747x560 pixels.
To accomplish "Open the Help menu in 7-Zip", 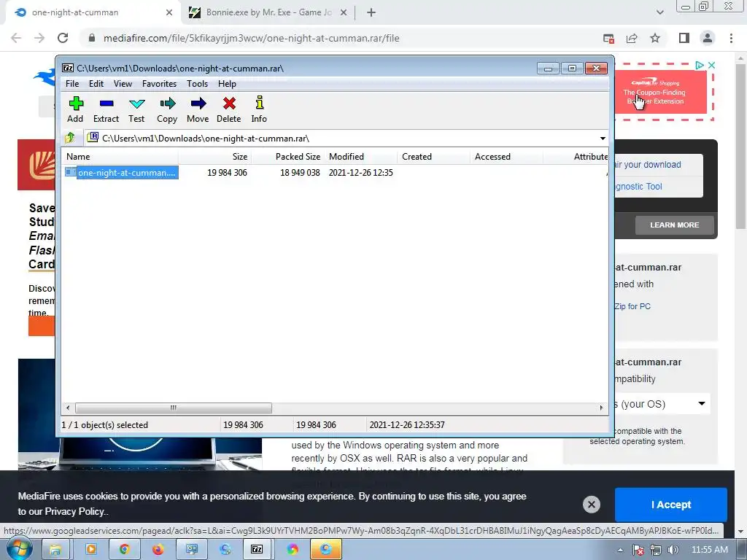I will 228,84.
